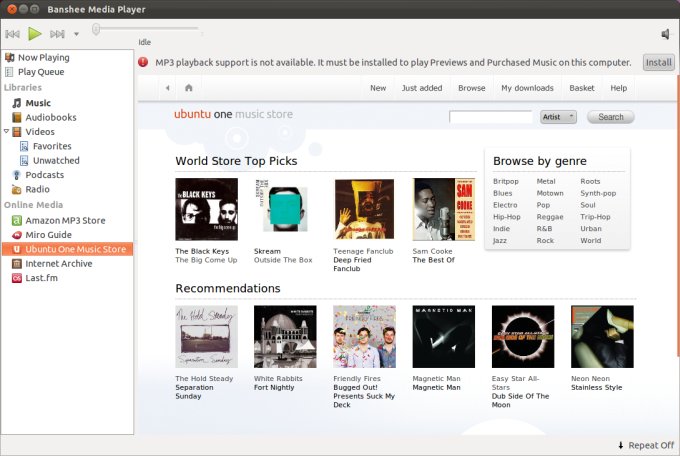Image resolution: width=680 pixels, height=456 pixels.
Task: Click the previous track button
Action: click(13, 34)
